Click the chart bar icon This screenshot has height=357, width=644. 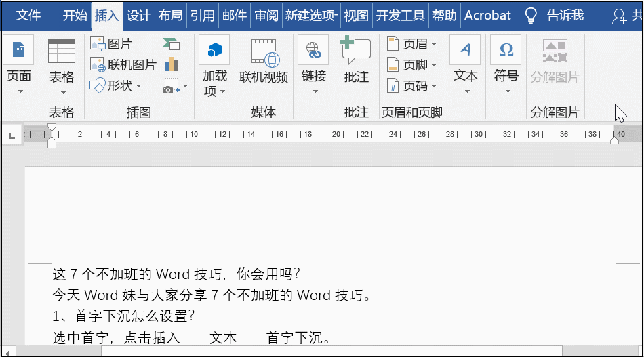(x=172, y=64)
